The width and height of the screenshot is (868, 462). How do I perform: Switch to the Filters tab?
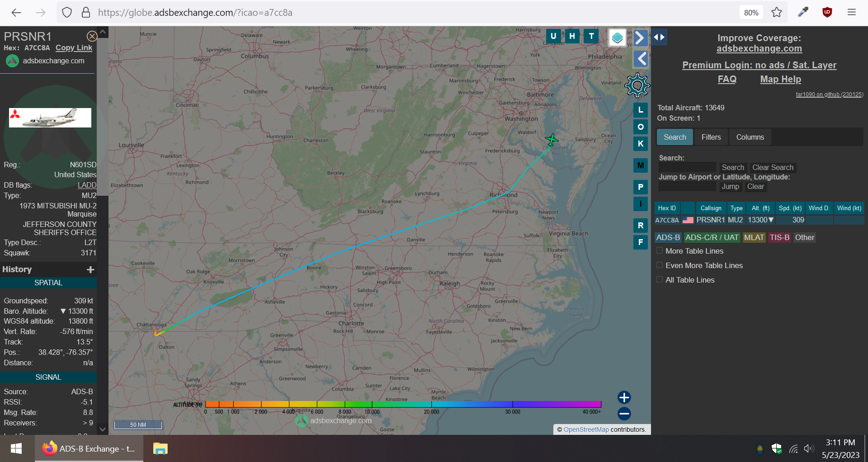point(711,137)
